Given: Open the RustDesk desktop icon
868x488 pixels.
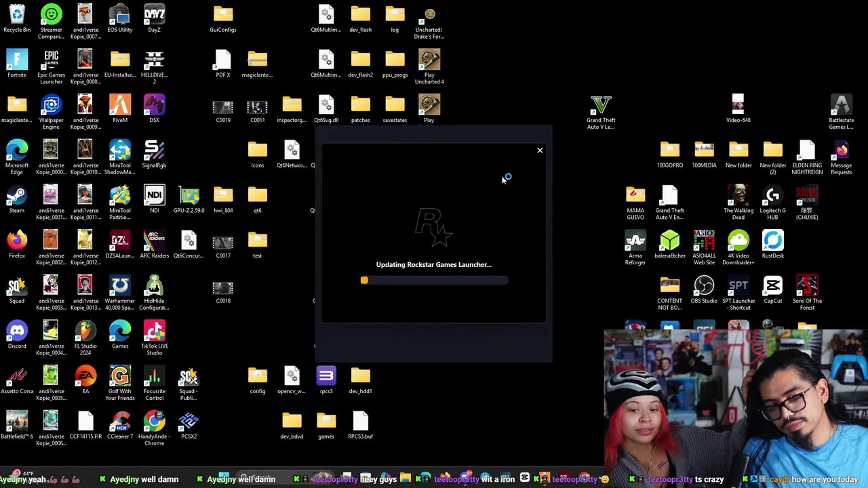Looking at the screenshot, I should (x=772, y=245).
